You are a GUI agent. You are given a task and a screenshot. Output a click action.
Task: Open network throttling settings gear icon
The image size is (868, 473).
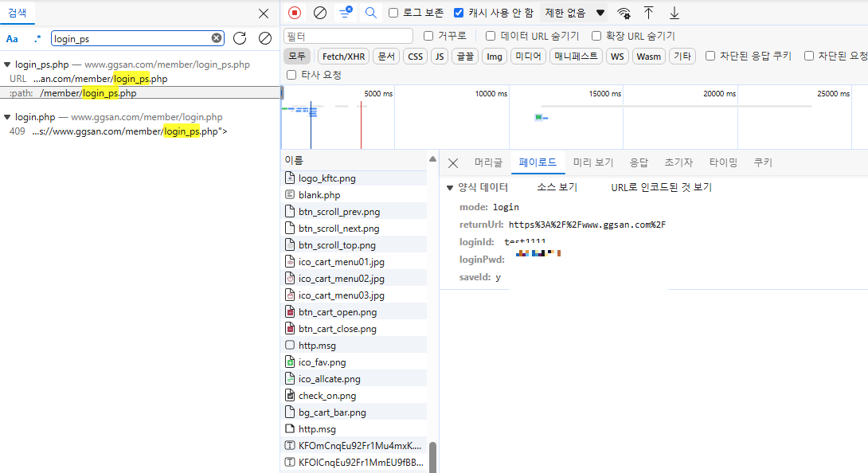[x=624, y=13]
